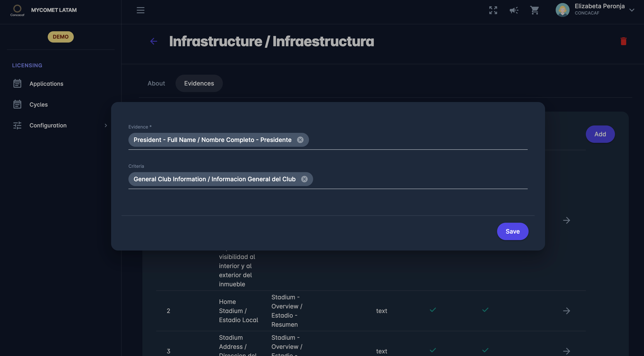Open Cycles in the sidebar
This screenshot has width=644, height=356.
[38, 105]
